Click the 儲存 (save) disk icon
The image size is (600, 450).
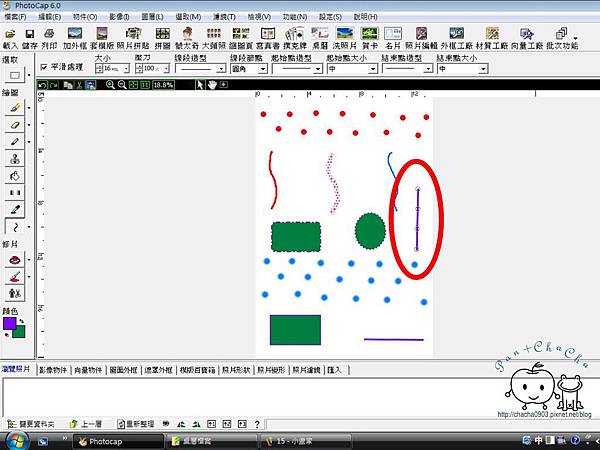pyautogui.click(x=29, y=34)
